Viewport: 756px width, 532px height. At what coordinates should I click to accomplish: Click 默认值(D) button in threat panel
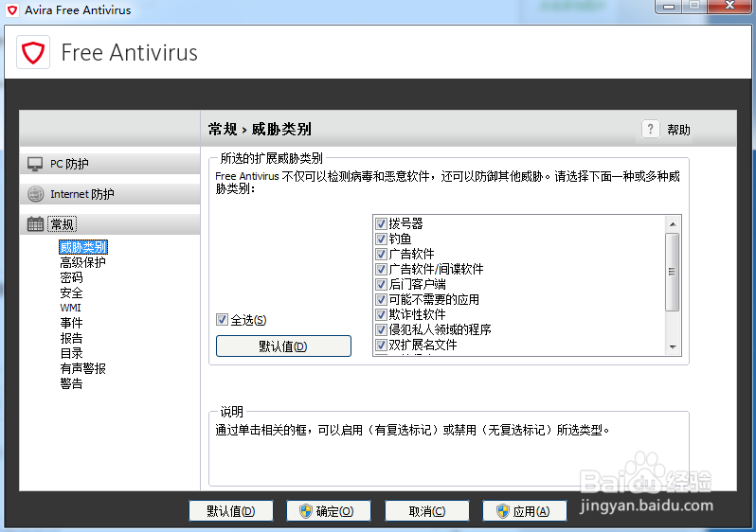pyautogui.click(x=283, y=346)
